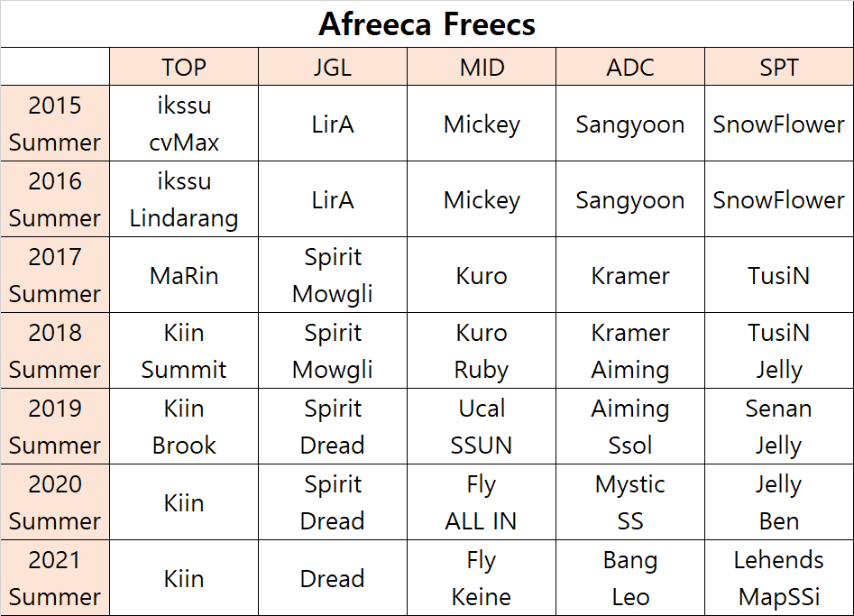The image size is (854, 616).
Task: Select the cell with Senan and Jelly
Action: click(779, 427)
